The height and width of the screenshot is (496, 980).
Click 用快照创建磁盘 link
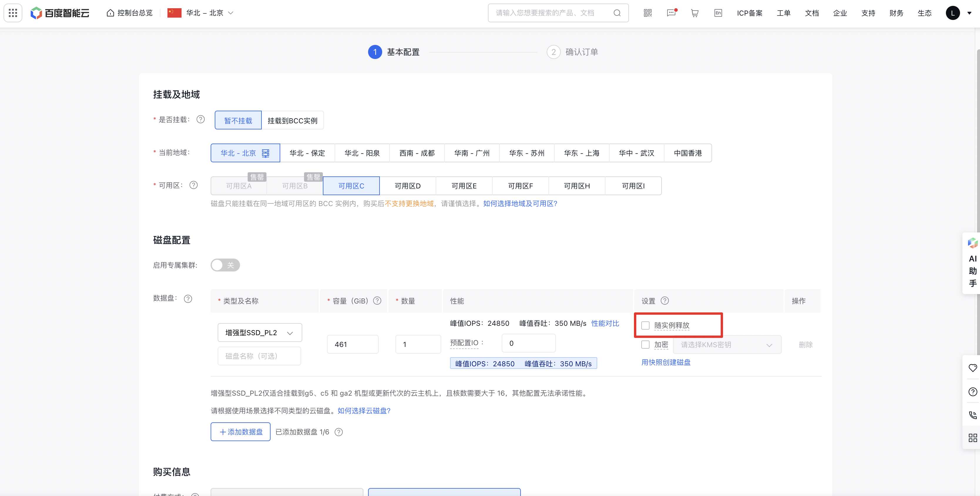coord(666,362)
